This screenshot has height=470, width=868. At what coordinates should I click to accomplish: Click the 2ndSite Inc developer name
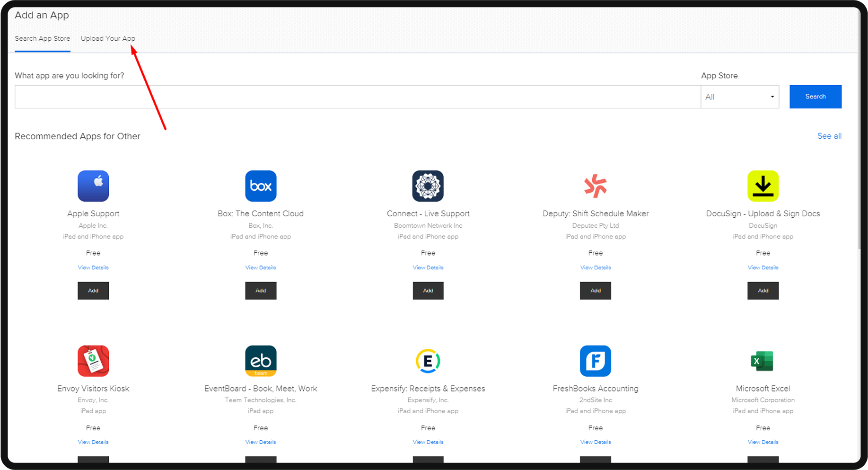(596, 400)
